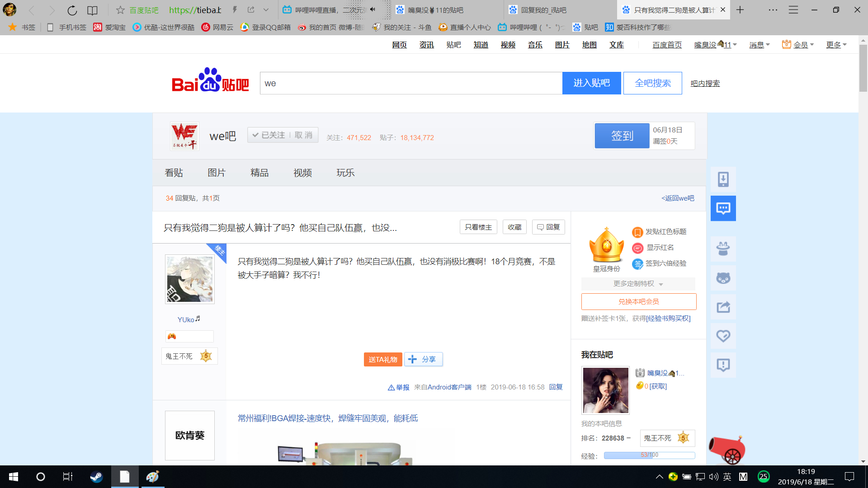The height and width of the screenshot is (488, 868).
Task: Refresh the page with the reload icon
Action: (x=72, y=10)
